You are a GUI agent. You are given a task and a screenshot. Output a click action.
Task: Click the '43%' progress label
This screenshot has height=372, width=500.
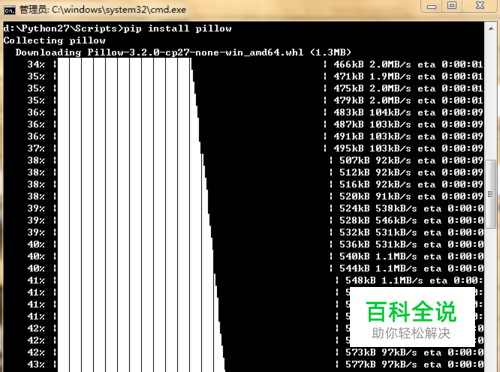[36, 365]
